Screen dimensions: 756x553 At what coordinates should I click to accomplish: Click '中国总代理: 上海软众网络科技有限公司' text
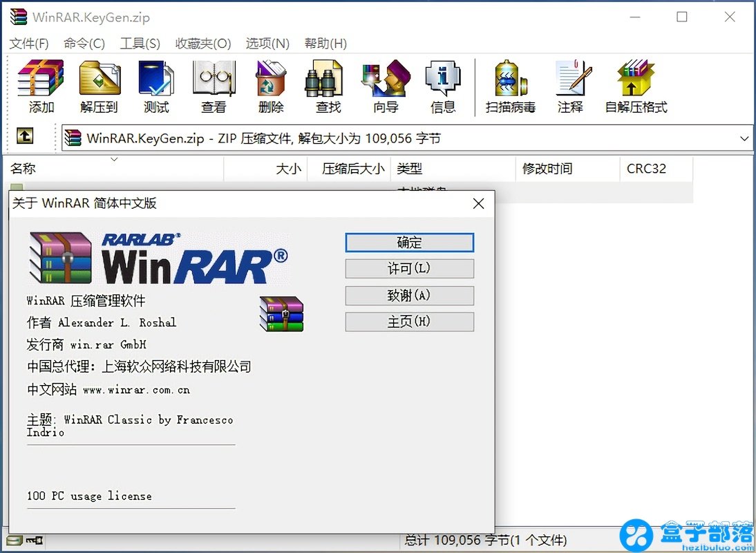[139, 367]
